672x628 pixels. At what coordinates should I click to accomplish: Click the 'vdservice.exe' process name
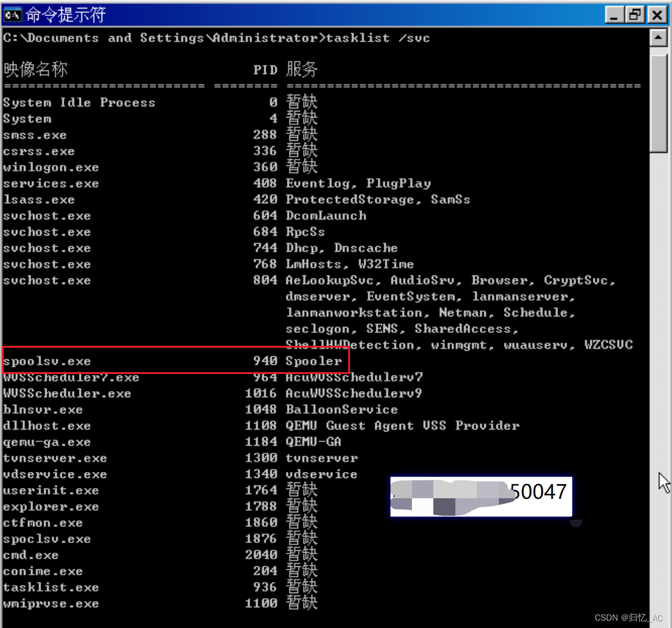(x=55, y=474)
